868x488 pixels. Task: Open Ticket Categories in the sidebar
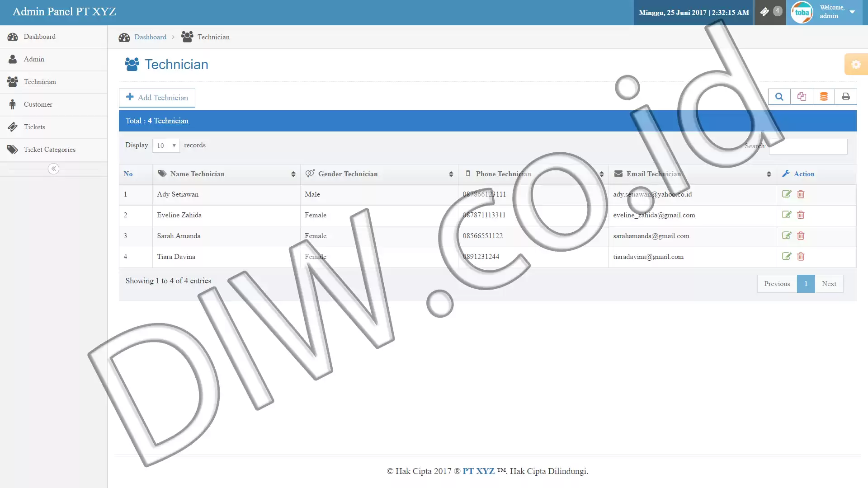[53, 150]
